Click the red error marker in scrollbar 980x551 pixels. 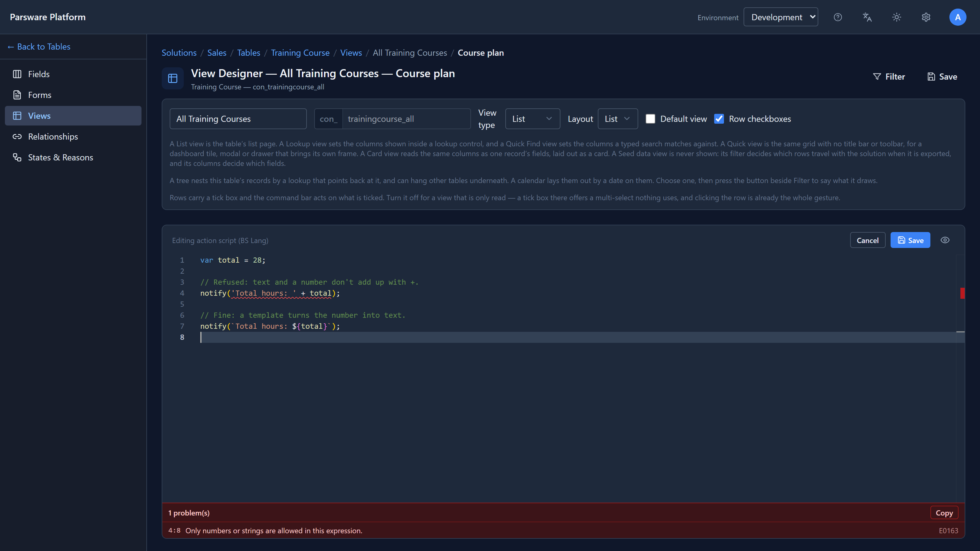click(963, 293)
